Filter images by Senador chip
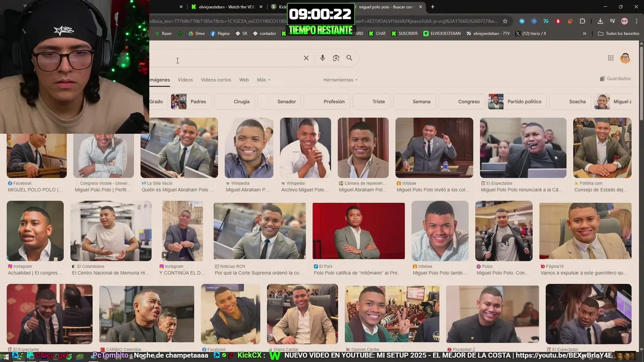644x362 pixels. [279, 102]
